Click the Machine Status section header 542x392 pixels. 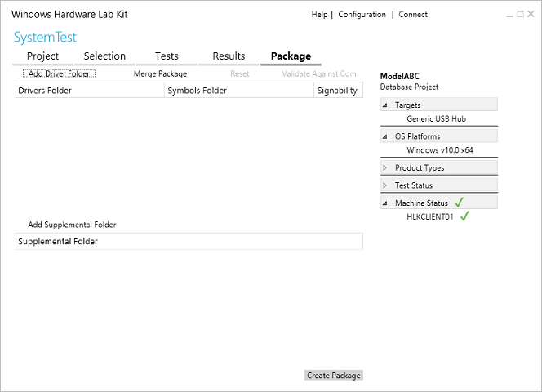point(439,203)
